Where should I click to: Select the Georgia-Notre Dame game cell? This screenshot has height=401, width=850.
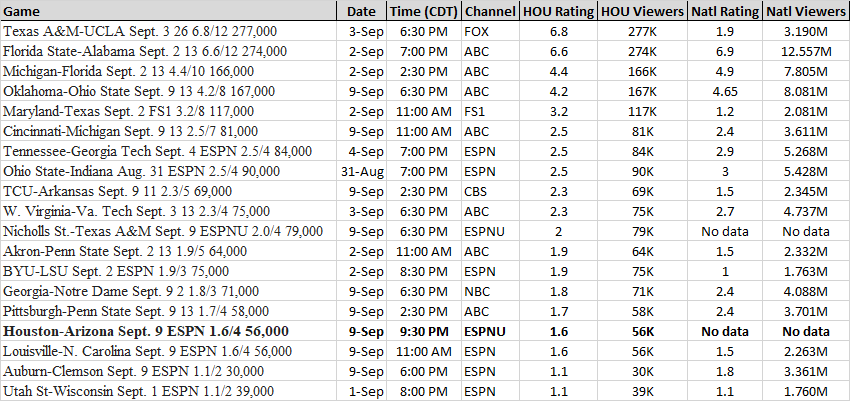pyautogui.click(x=168, y=292)
